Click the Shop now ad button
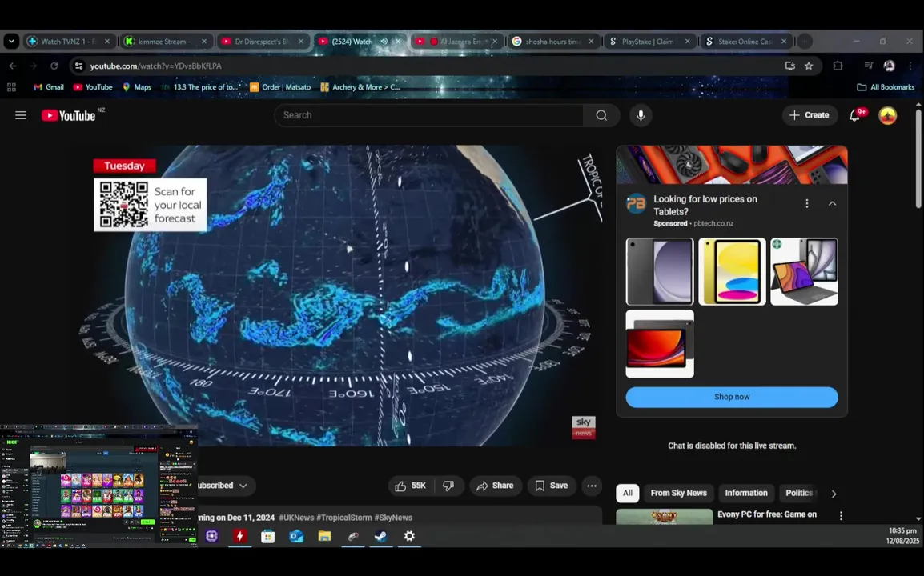924x576 pixels. pos(732,397)
